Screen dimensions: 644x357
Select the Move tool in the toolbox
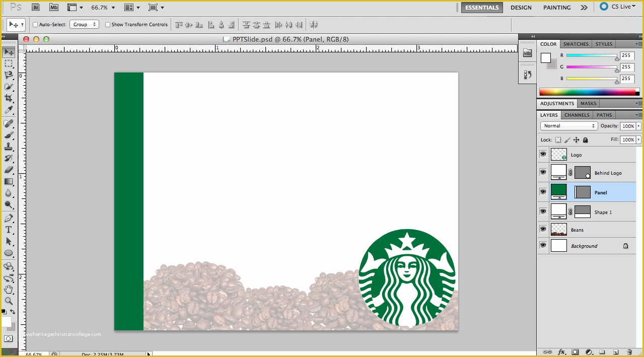[9, 52]
